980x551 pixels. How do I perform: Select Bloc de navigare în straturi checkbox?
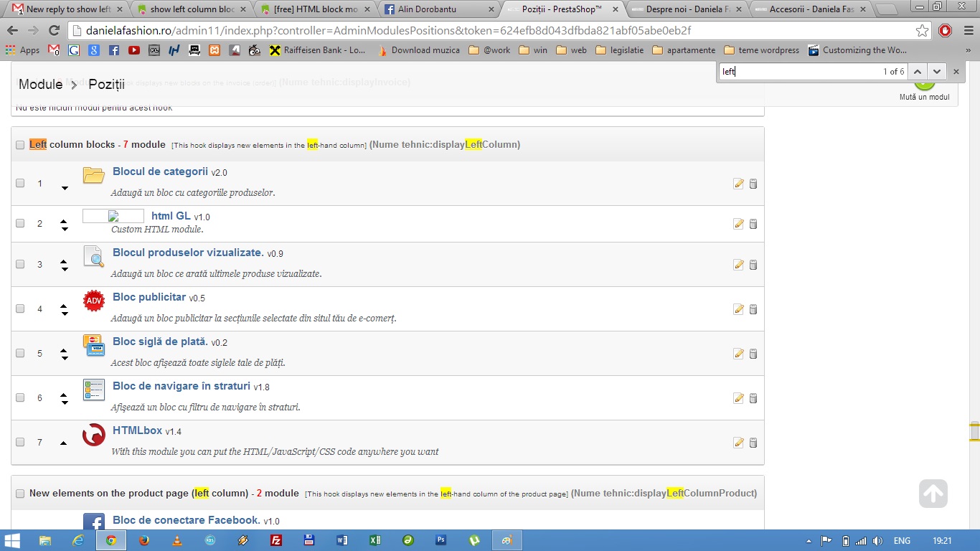[20, 397]
